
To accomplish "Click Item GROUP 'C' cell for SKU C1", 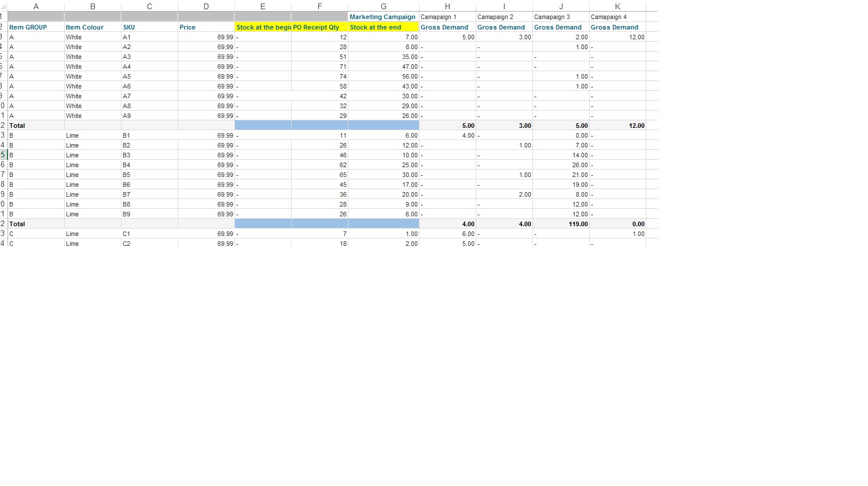I will [x=36, y=234].
